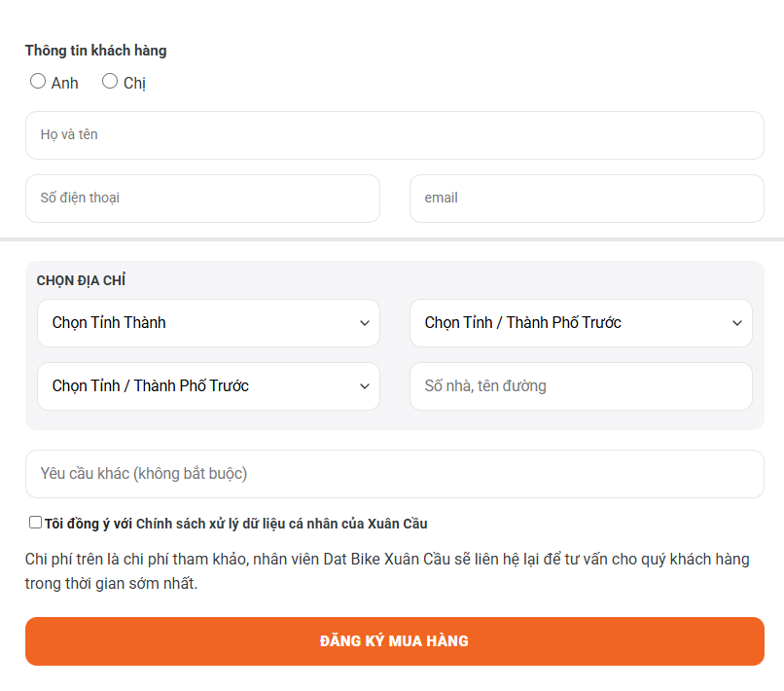Open the Chọn Tỉnh Thành dropdown

click(207, 323)
